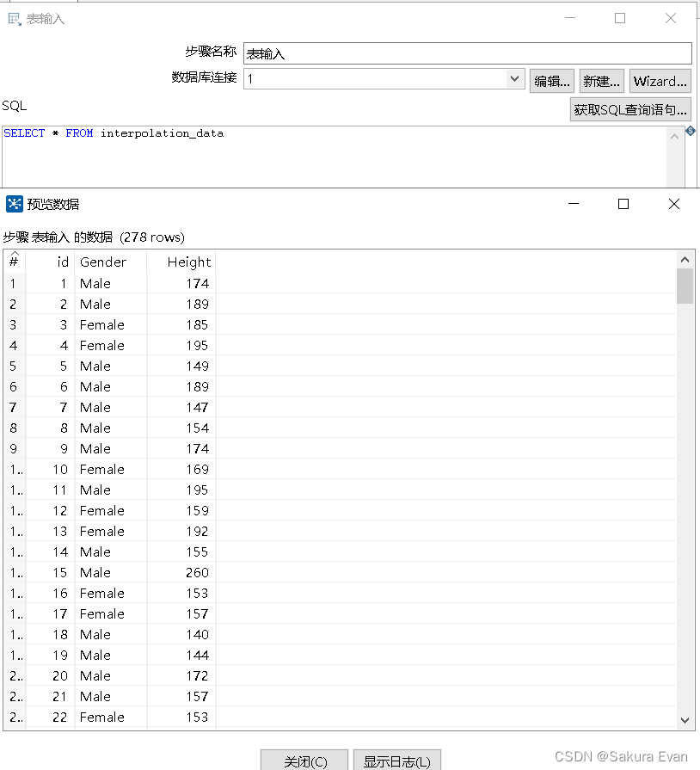
Task: Click Height cell 149 in row 5
Action: point(181,366)
